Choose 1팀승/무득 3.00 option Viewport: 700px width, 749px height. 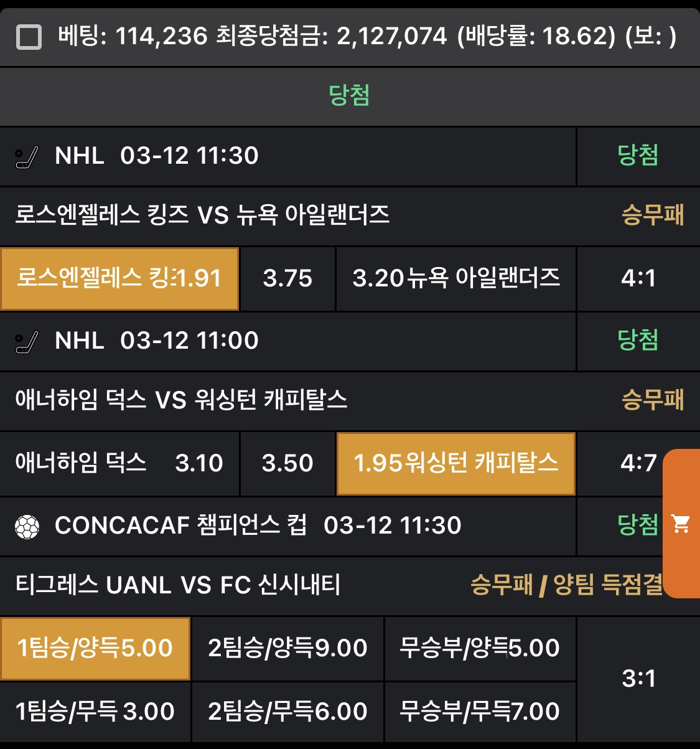(x=95, y=712)
